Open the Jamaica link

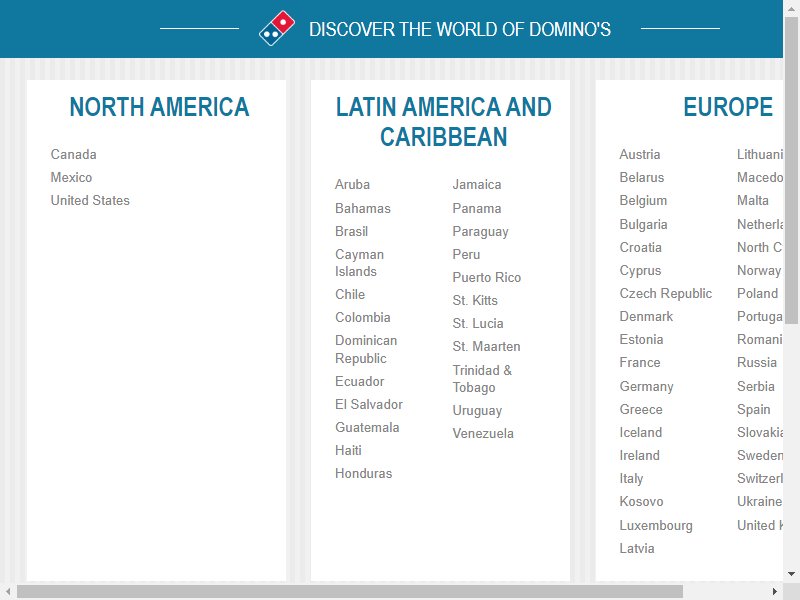point(477,184)
